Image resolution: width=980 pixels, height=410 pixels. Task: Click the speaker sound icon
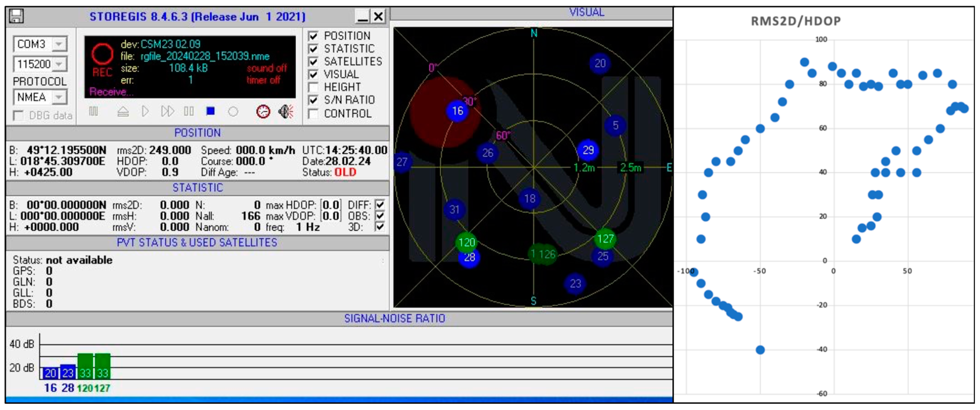tap(286, 112)
